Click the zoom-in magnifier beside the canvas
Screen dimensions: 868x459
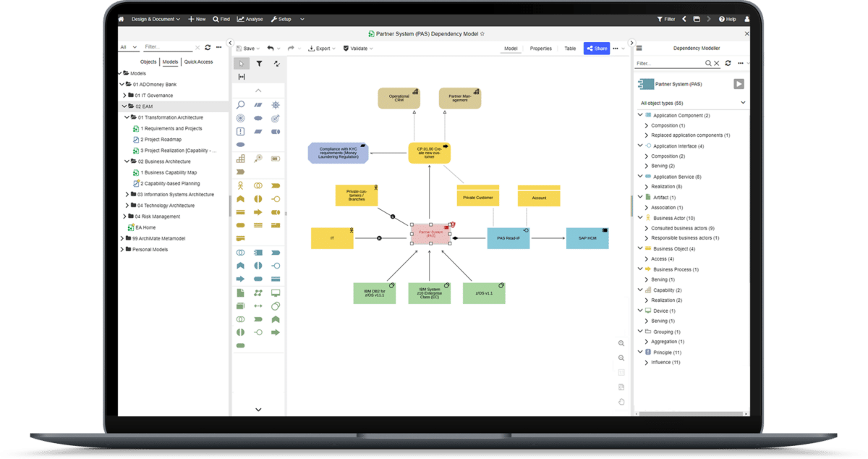pyautogui.click(x=621, y=343)
